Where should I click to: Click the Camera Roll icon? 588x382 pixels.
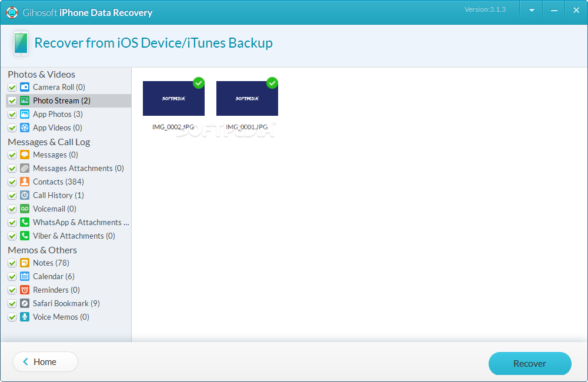[25, 87]
